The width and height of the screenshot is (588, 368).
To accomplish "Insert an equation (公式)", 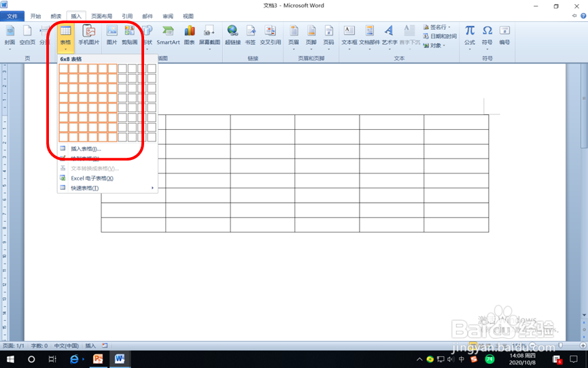I will pos(470,37).
